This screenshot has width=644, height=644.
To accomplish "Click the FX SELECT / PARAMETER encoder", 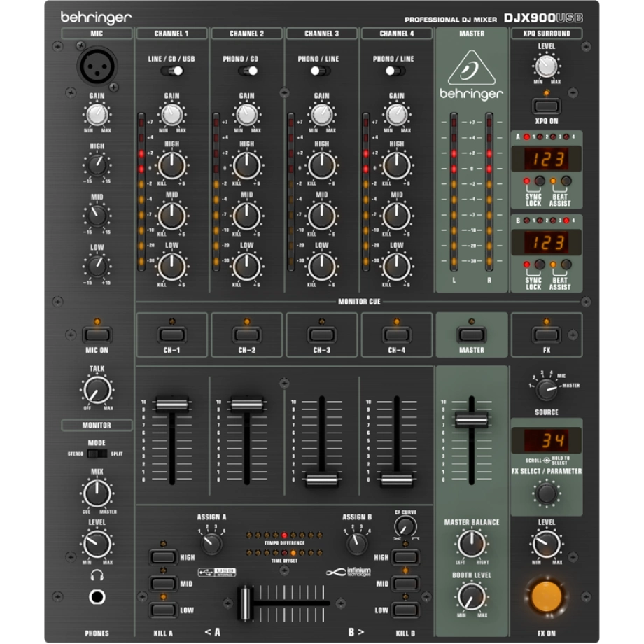I will (546, 493).
